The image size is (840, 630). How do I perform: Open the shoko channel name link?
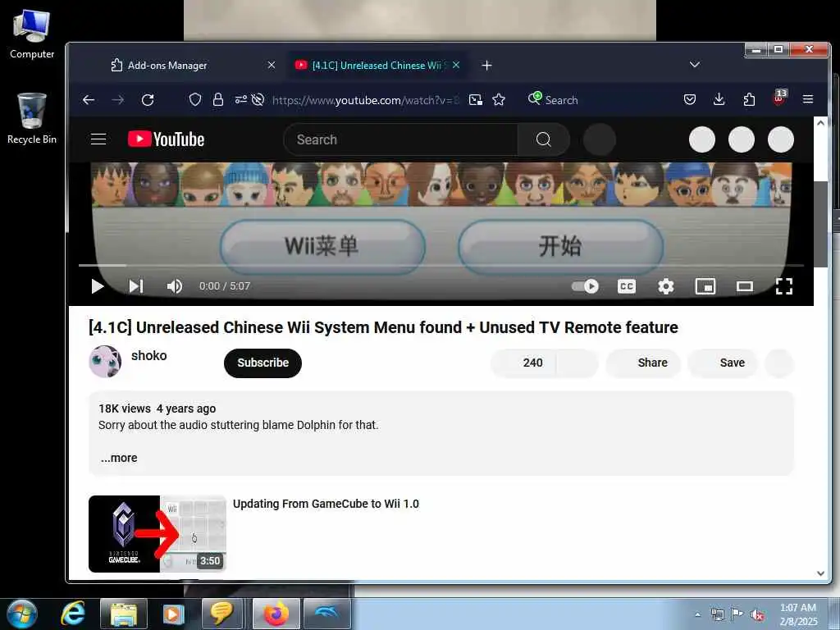tap(149, 356)
